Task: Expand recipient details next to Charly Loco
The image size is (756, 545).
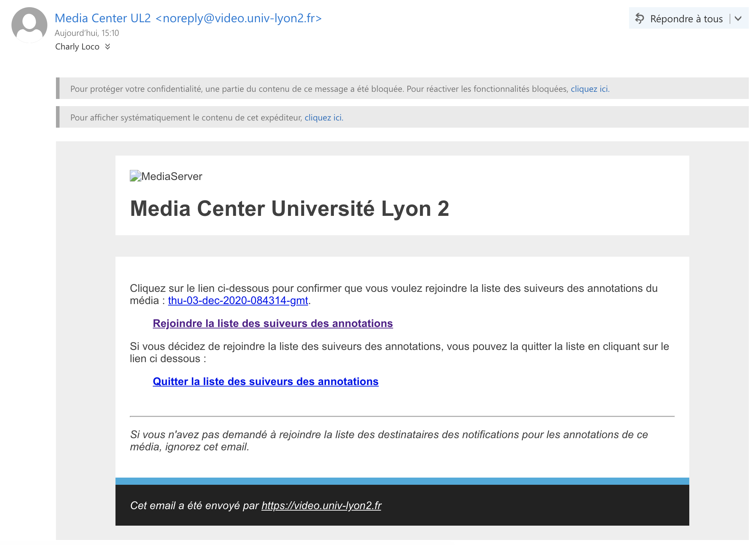Action: click(108, 47)
